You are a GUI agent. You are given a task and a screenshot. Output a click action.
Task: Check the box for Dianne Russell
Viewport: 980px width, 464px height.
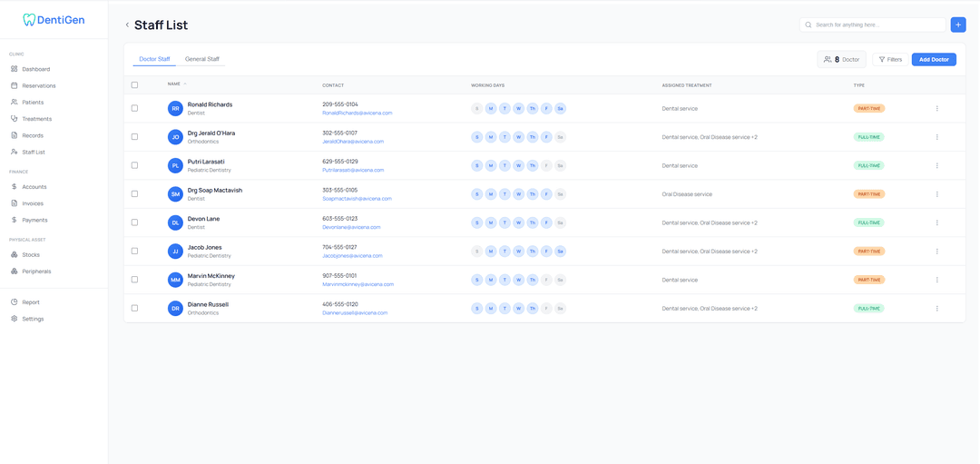click(134, 309)
